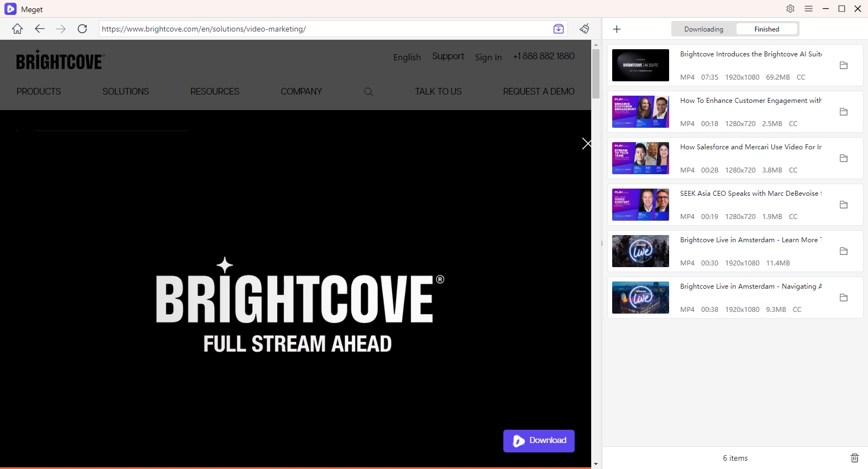Open the SOLUTIONS menu
Viewport: 868px width, 469px height.
(x=125, y=92)
